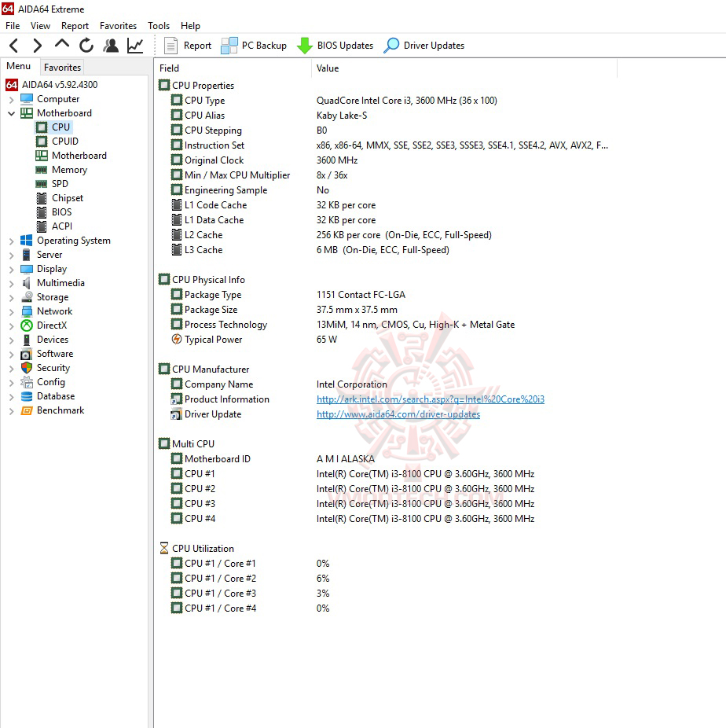Viewport: 726px width, 728px height.
Task: Expand the Network tree node
Action: tap(12, 311)
